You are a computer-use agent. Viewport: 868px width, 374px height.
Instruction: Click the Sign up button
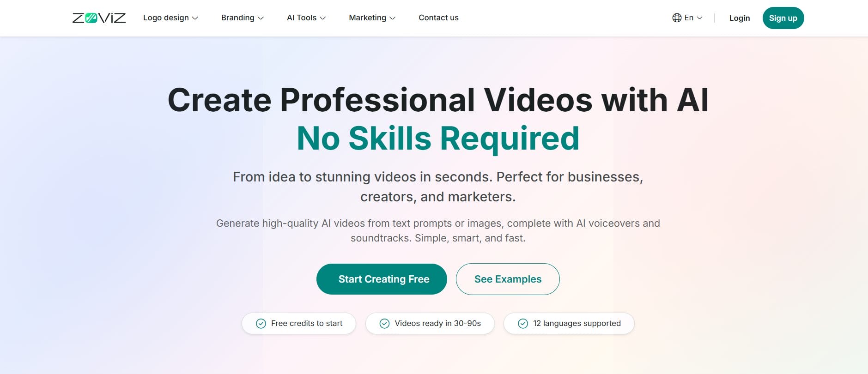pyautogui.click(x=783, y=18)
